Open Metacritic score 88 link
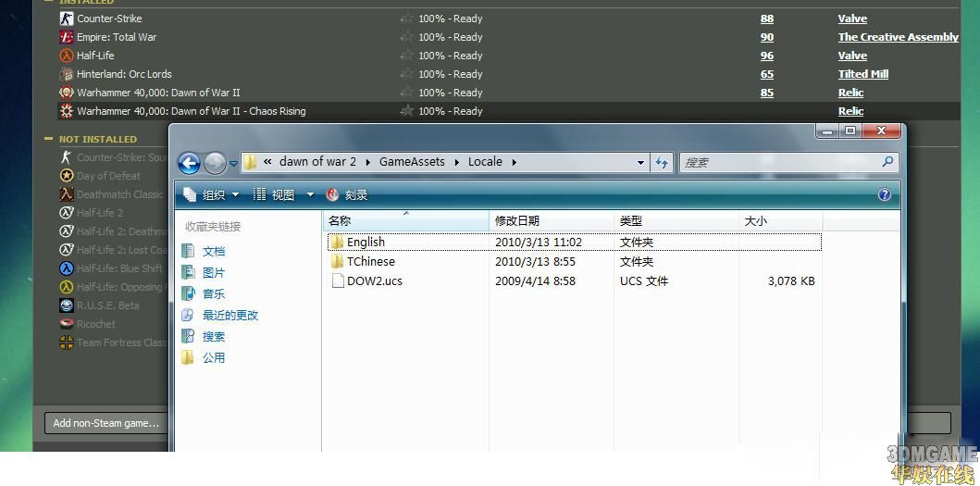This screenshot has width=980, height=486. (x=767, y=19)
